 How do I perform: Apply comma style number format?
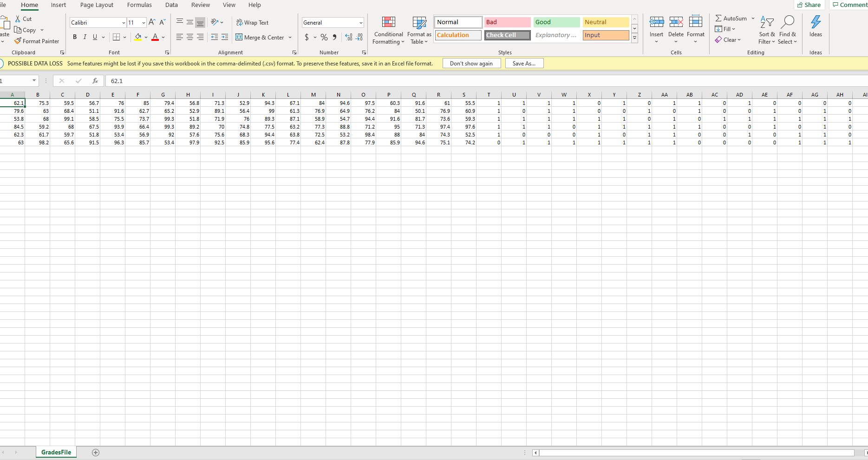pos(334,37)
